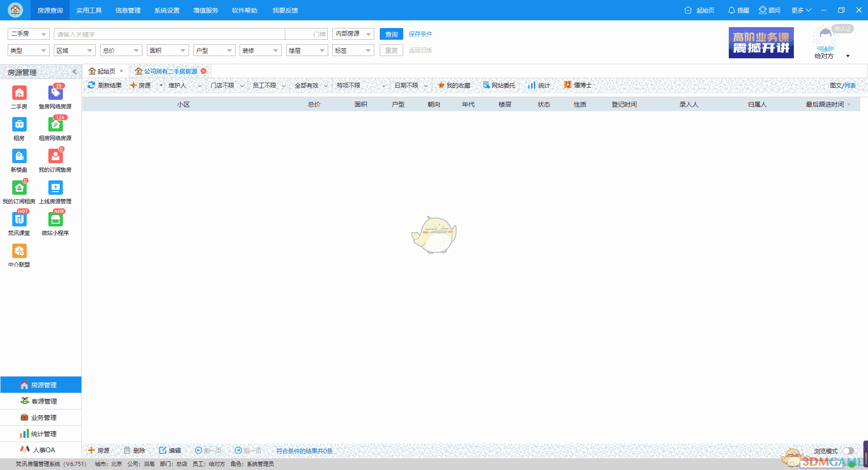The width and height of the screenshot is (868, 470).
Task: Open the 实用工具 menu
Action: tap(89, 10)
